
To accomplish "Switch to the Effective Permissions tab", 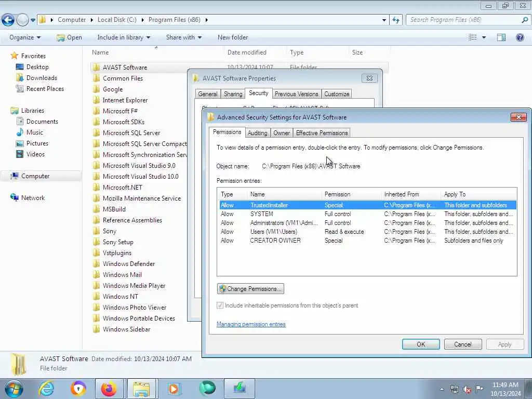I will (x=322, y=133).
